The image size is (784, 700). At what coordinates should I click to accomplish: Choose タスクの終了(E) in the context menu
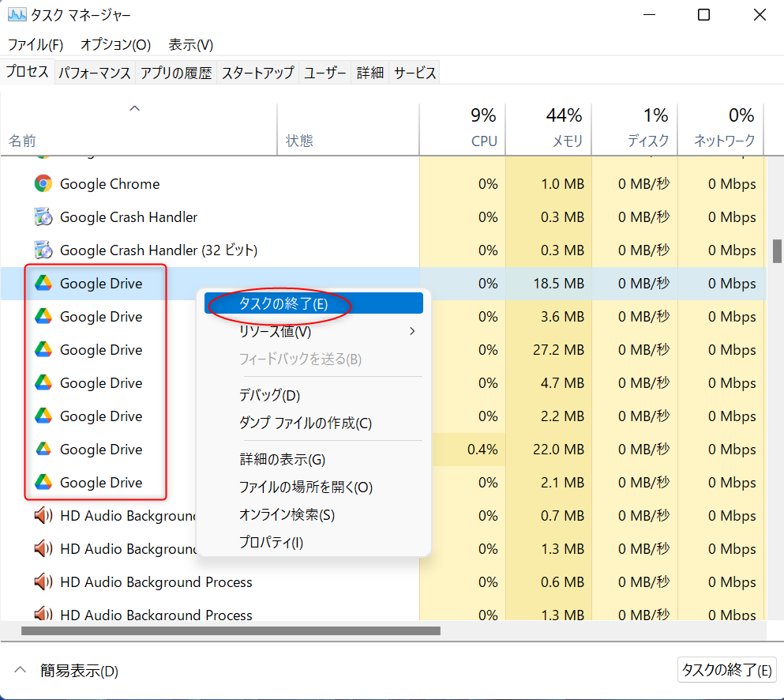tap(313, 303)
